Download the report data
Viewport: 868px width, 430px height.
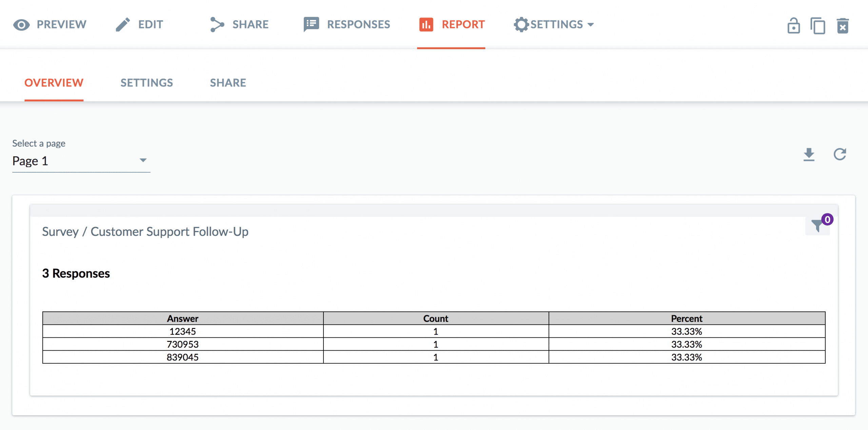pyautogui.click(x=809, y=155)
